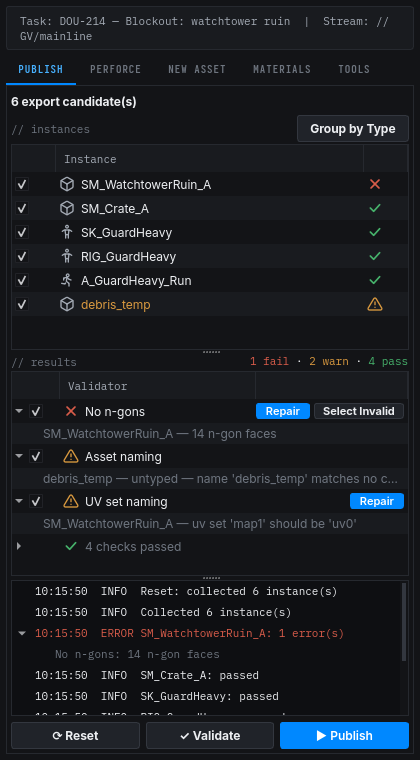
Task: Click the running figure icon for A_GuardHeavy_Run
Action: click(67, 280)
